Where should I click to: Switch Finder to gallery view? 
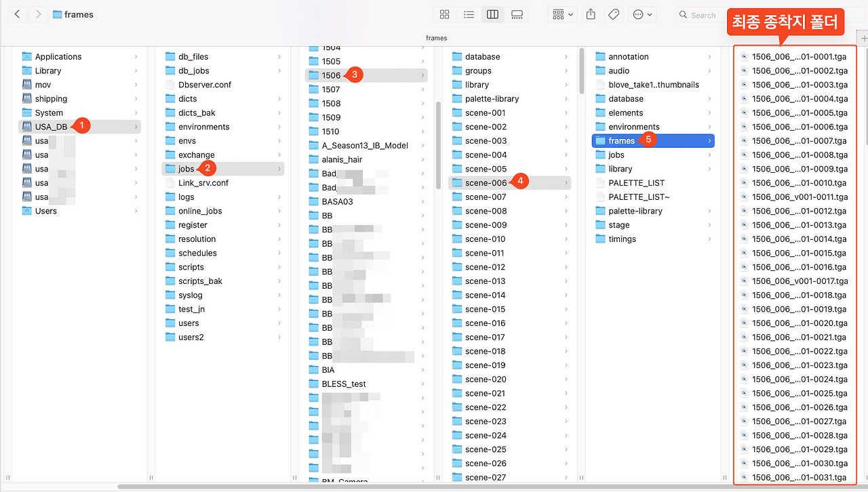pyautogui.click(x=517, y=14)
